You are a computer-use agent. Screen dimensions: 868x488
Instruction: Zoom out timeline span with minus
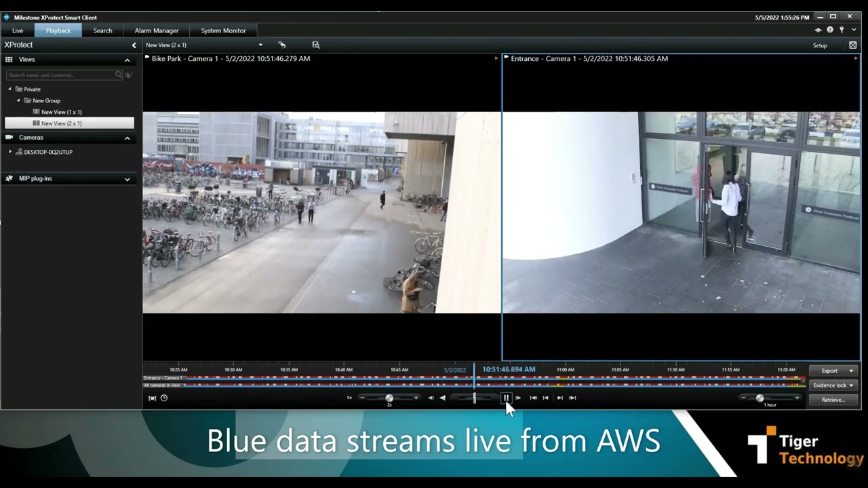[x=743, y=398]
